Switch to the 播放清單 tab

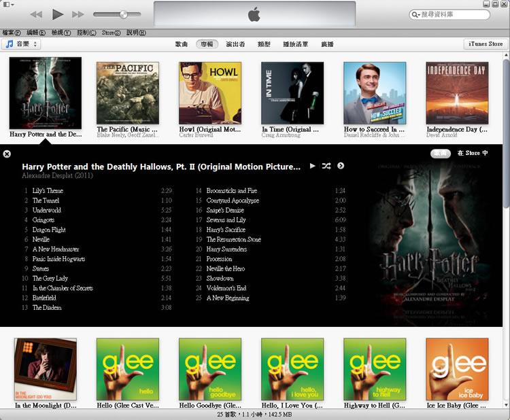(x=295, y=44)
